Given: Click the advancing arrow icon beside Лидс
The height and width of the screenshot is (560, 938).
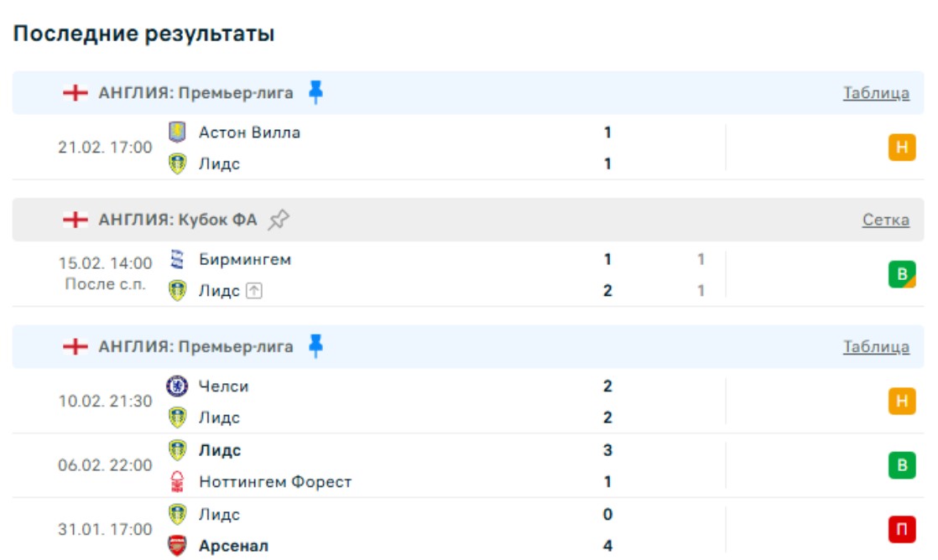Looking at the screenshot, I should coord(253,291).
